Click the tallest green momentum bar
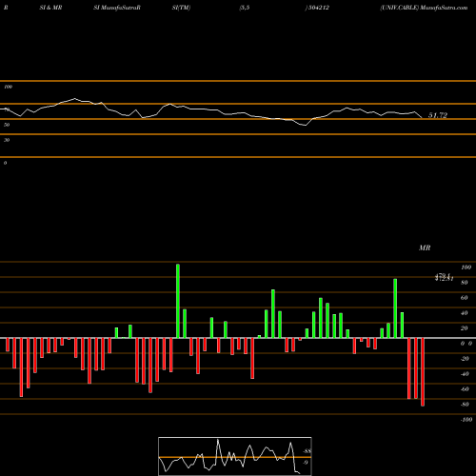The width and height of the screenshot is (476, 476). 178,301
